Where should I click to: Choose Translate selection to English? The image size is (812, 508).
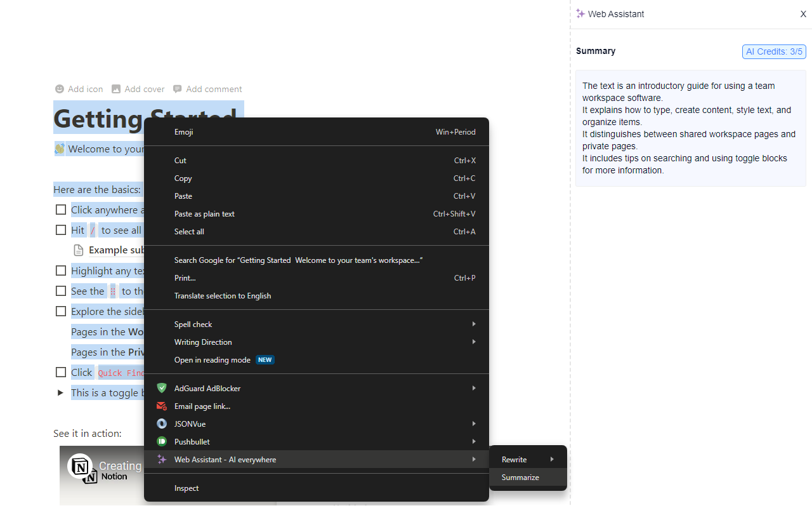click(317, 296)
